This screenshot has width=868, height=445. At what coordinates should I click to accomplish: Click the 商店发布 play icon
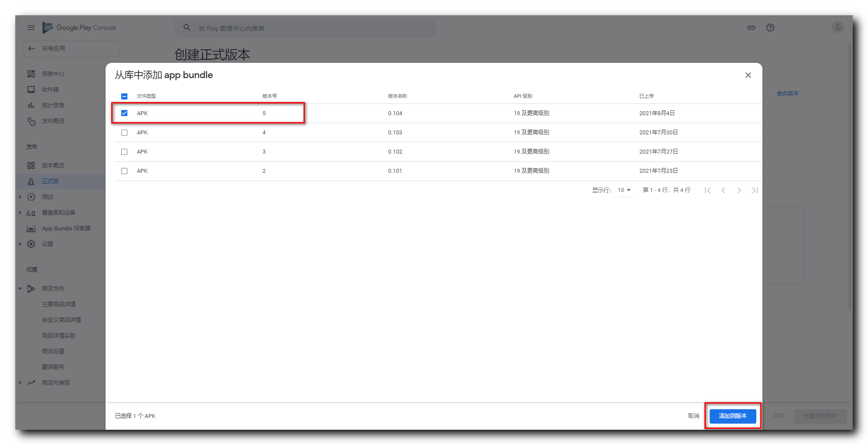point(31,288)
